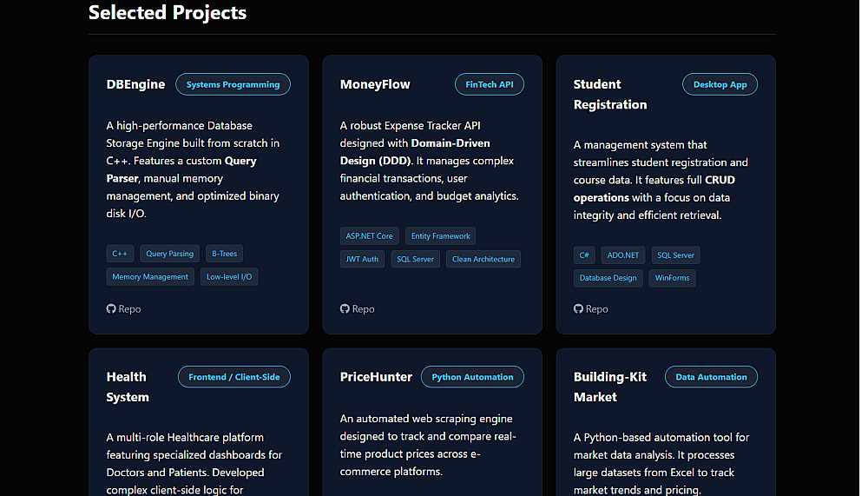Click the Python Automation badge

click(472, 377)
